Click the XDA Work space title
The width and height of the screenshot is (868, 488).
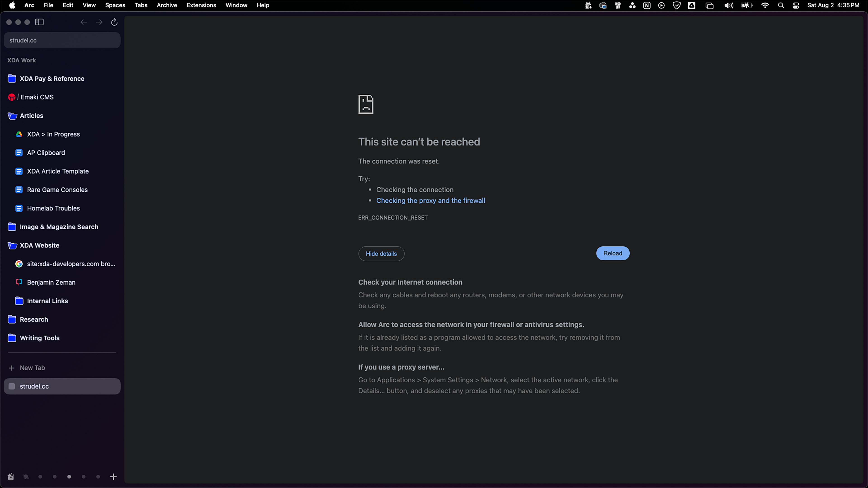pos(21,60)
